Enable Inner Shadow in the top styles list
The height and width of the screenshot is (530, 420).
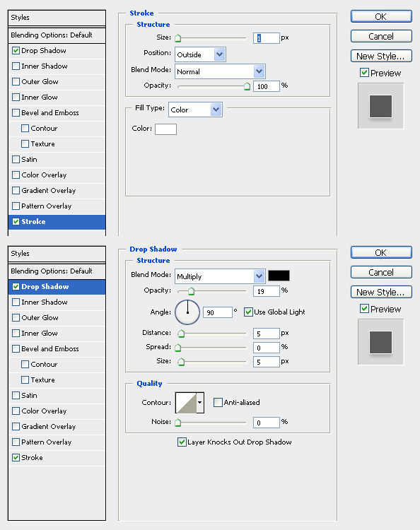point(16,66)
